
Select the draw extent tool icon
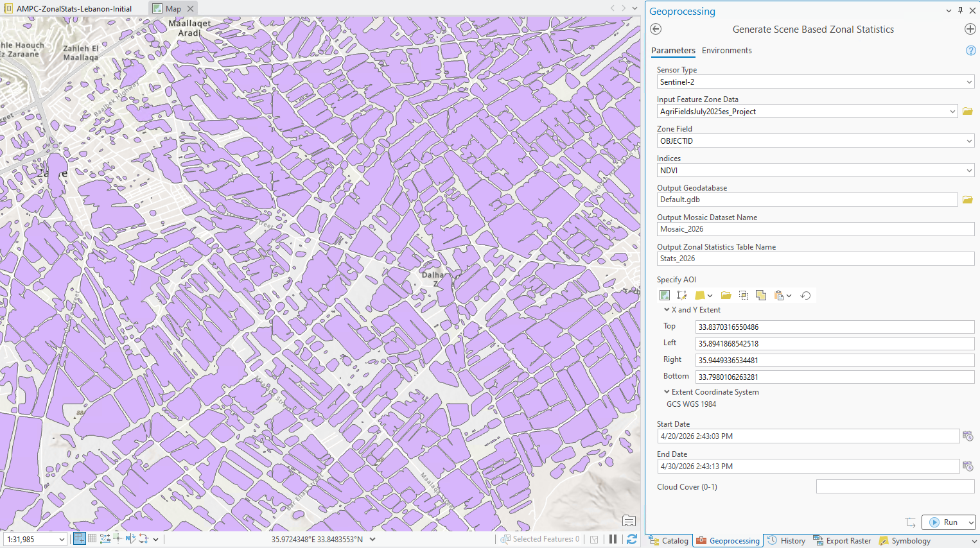point(681,295)
